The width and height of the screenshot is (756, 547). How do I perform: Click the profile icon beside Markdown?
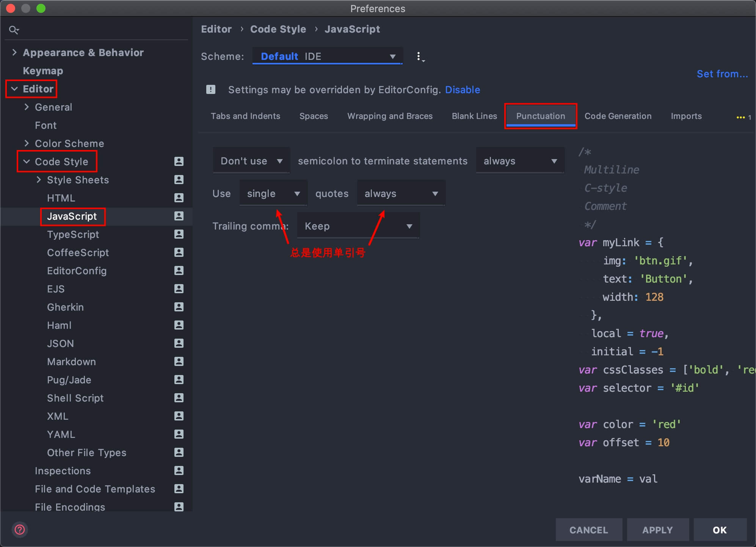coord(179,361)
